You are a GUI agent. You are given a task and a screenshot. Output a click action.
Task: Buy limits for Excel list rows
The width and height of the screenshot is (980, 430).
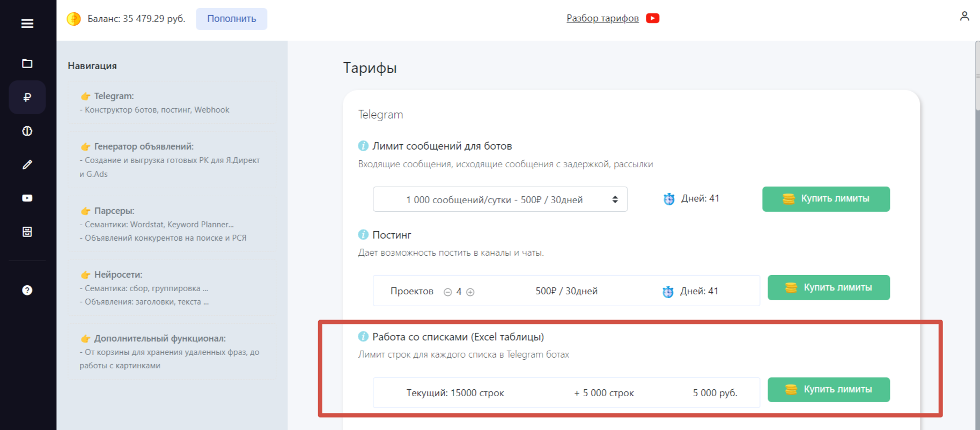(x=829, y=390)
